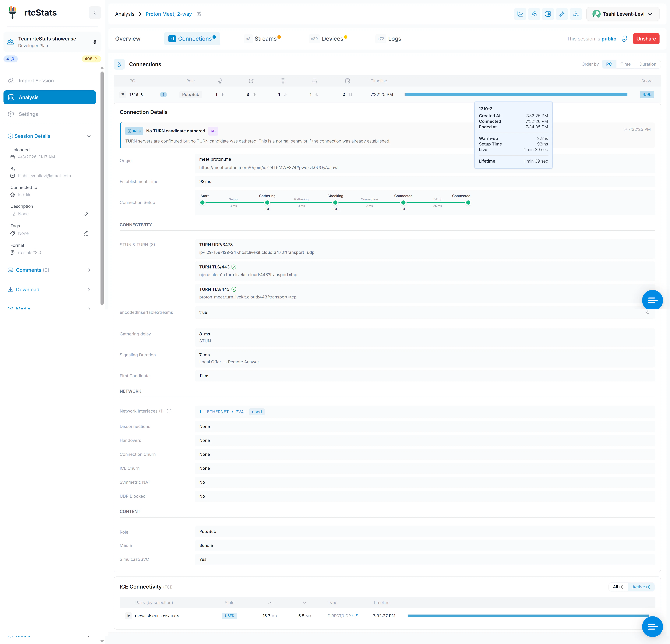The width and height of the screenshot is (670, 644).
Task: Open the webhook/integrations icon
Action: pos(576,14)
